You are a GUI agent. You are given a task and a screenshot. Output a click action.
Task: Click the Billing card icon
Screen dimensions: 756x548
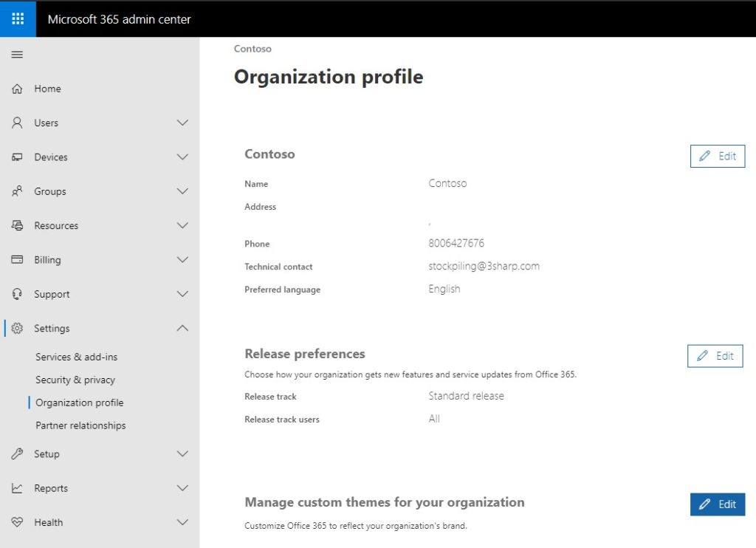pyautogui.click(x=17, y=260)
